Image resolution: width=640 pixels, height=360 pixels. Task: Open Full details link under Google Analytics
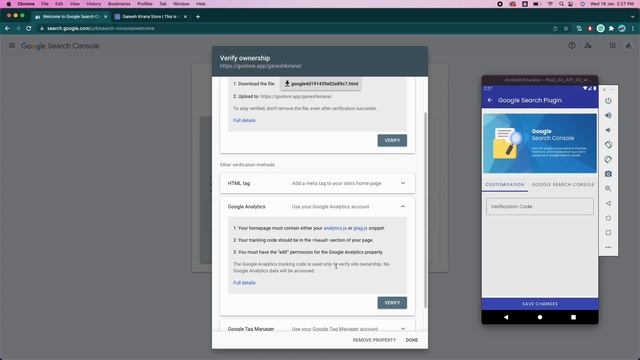click(244, 282)
